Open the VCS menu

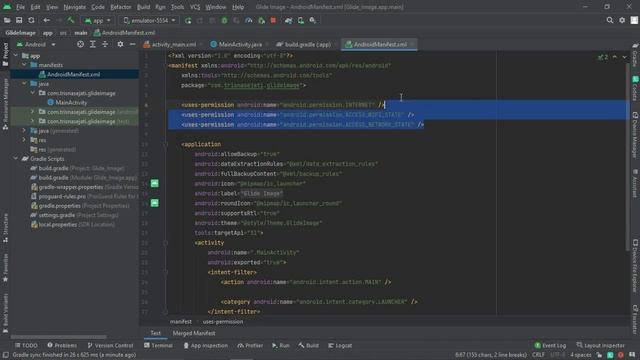pos(195,7)
